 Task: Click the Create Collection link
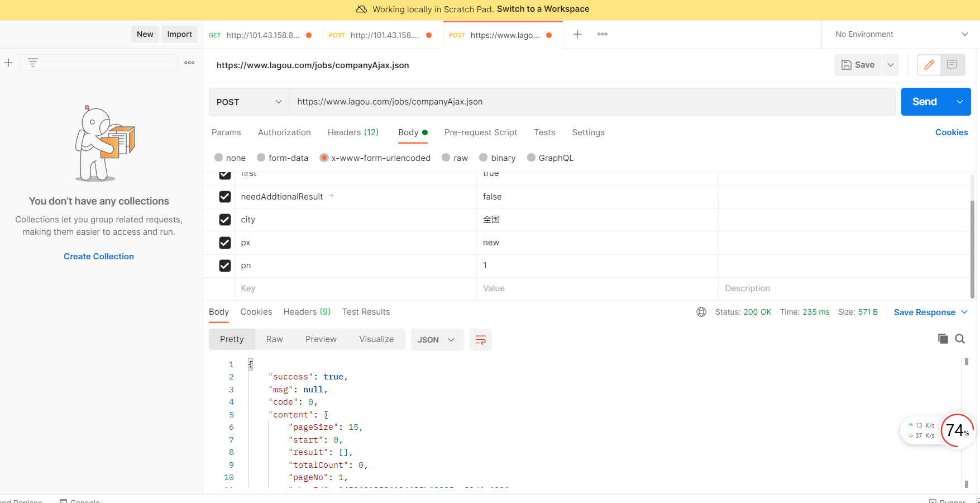pos(99,257)
